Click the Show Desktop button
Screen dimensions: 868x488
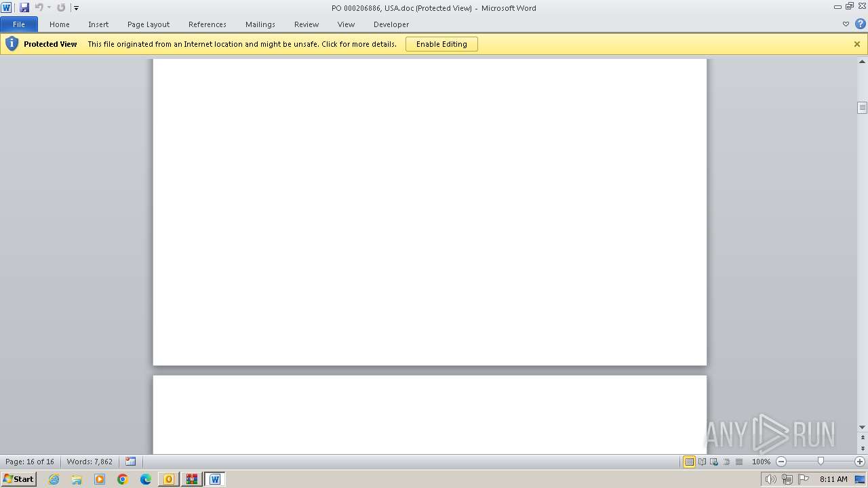861,479
